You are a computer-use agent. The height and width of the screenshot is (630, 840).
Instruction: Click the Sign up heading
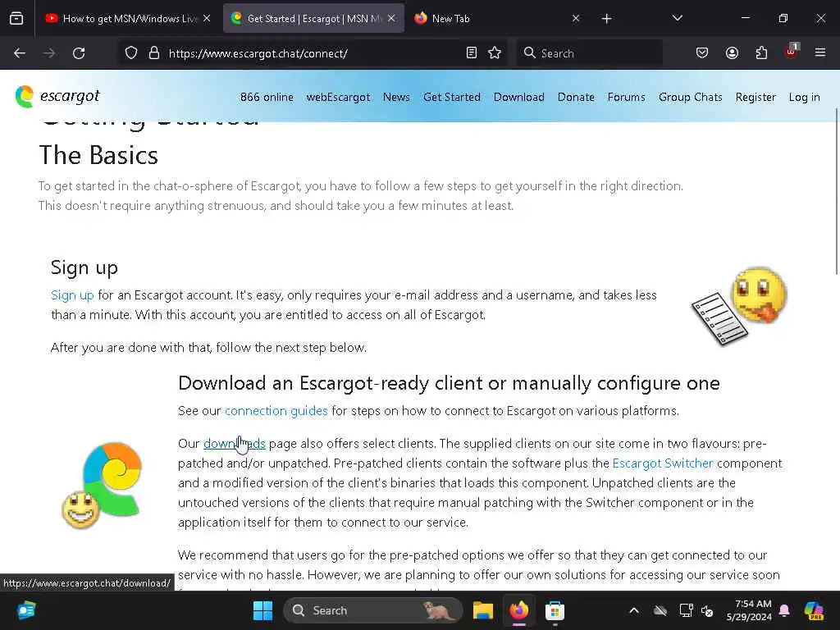coord(84,267)
